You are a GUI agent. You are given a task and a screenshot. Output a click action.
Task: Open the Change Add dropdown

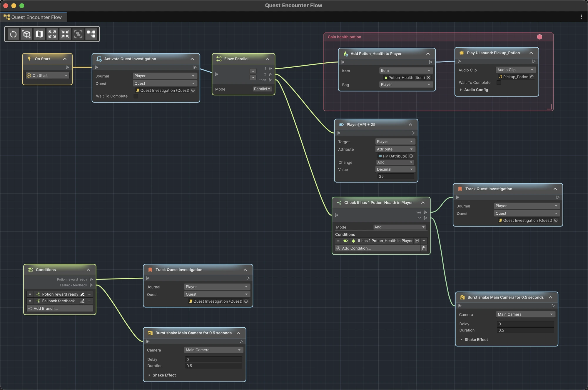(x=395, y=162)
